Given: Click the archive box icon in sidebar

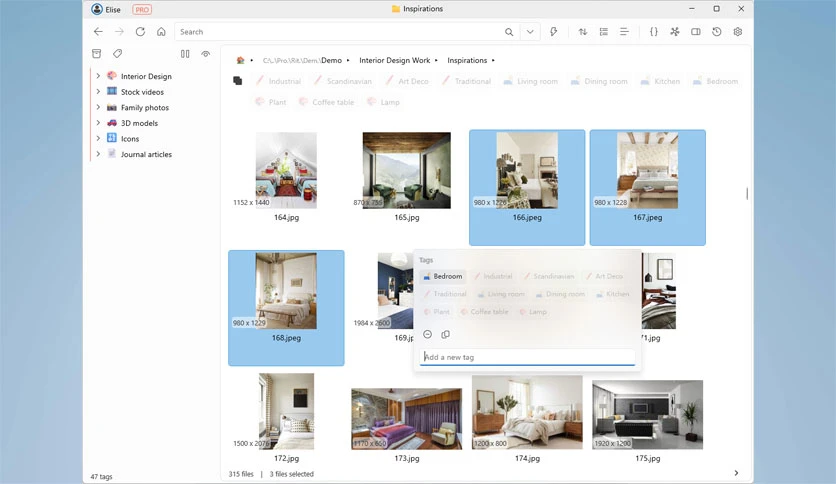Looking at the screenshot, I should point(97,53).
